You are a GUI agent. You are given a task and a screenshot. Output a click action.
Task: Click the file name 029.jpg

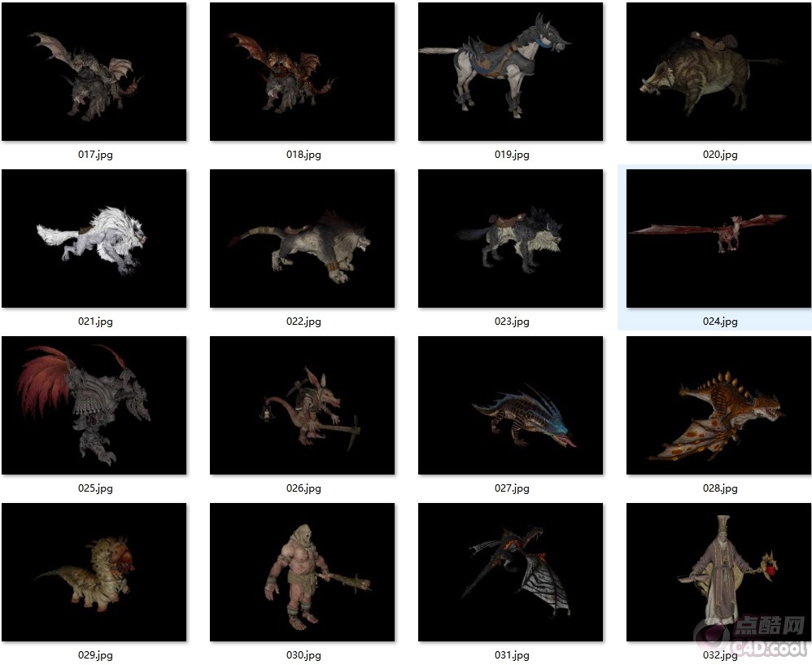click(95, 654)
